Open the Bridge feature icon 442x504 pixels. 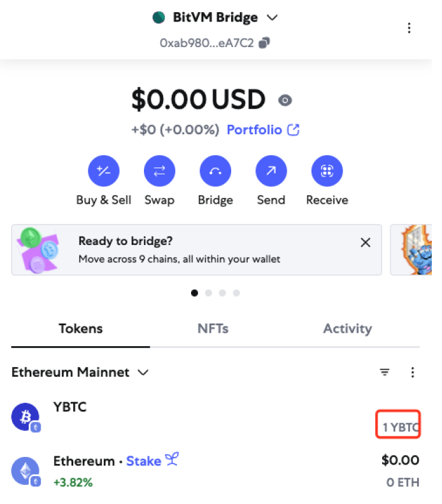click(215, 171)
